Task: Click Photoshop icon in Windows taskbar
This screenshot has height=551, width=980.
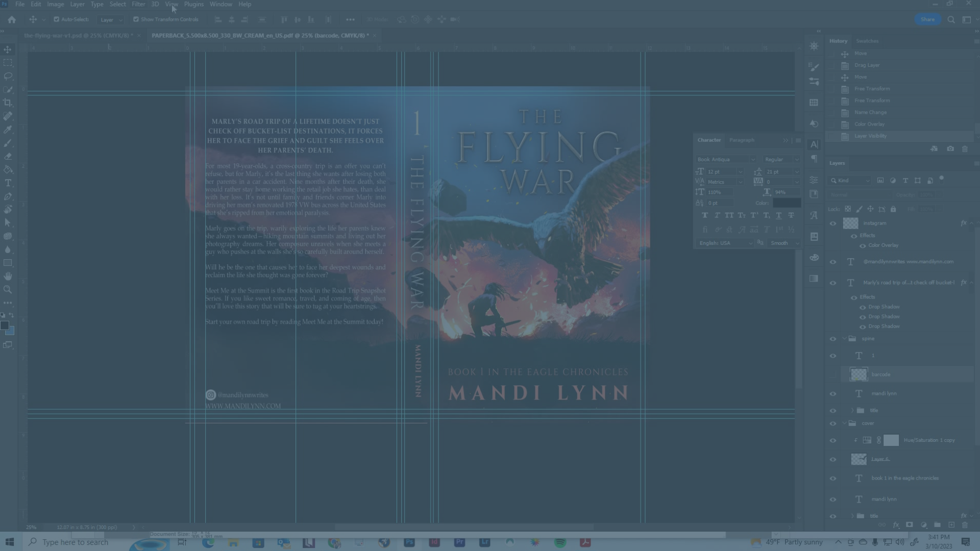Action: tap(409, 542)
